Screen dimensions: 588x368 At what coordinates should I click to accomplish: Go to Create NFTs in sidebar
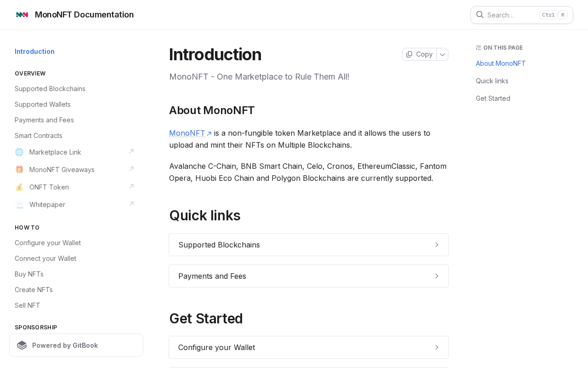point(34,290)
